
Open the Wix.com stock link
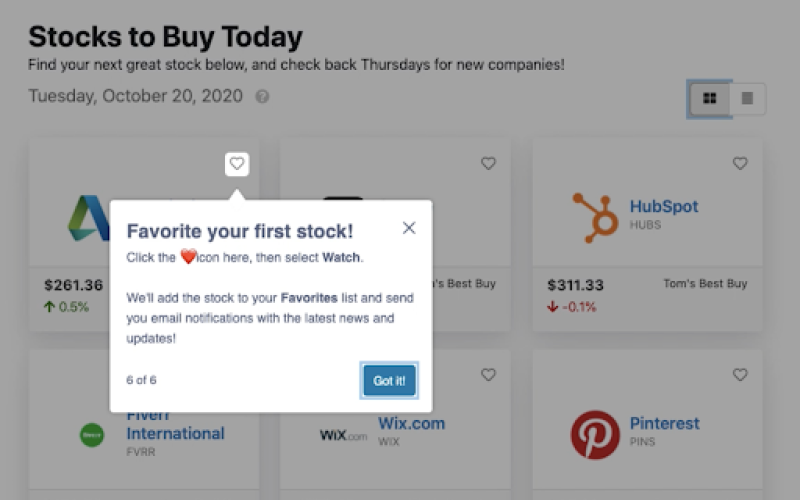tap(410, 423)
